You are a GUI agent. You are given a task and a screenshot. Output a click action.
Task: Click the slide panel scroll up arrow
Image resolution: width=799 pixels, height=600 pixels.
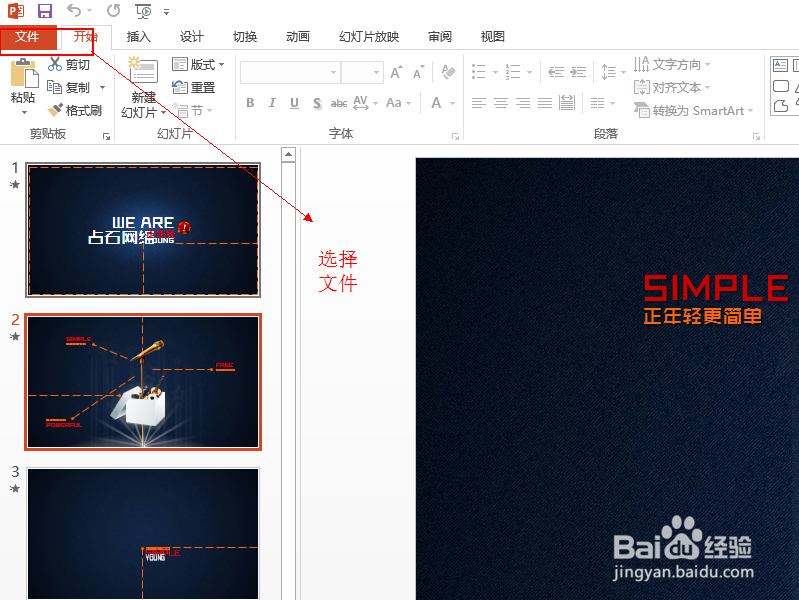tap(288, 154)
